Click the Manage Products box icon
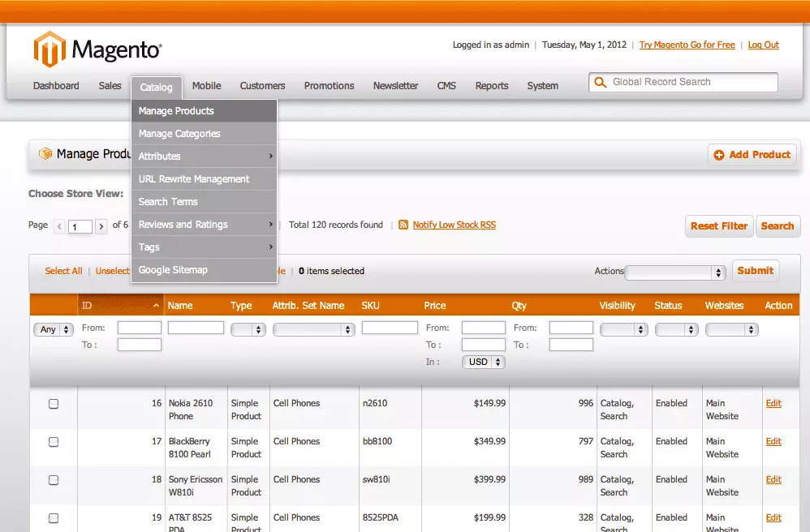 [45, 154]
